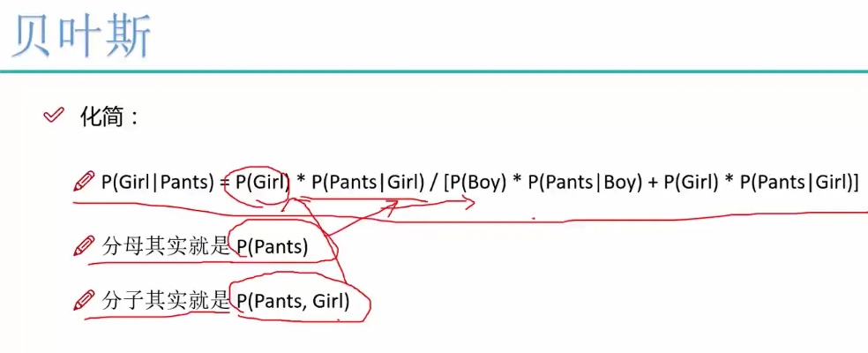Screen dimensions: 868x353
Task: Click the 分子其实就是 text
Action: coord(166,300)
